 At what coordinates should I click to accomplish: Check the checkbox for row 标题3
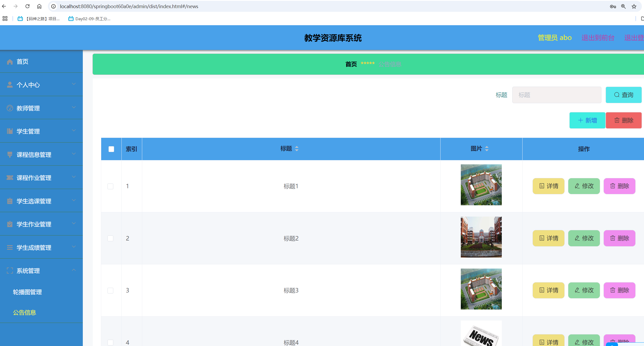tap(111, 291)
